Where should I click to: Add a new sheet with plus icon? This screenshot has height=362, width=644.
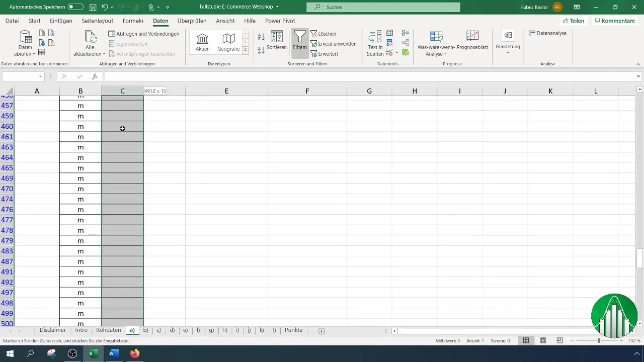pyautogui.click(x=321, y=331)
